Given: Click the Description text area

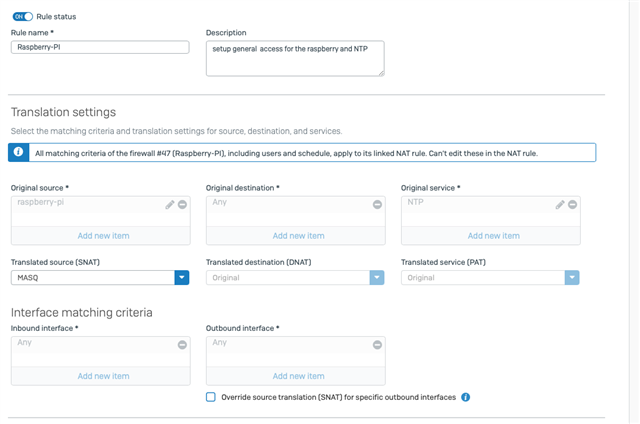Looking at the screenshot, I should pyautogui.click(x=295, y=58).
